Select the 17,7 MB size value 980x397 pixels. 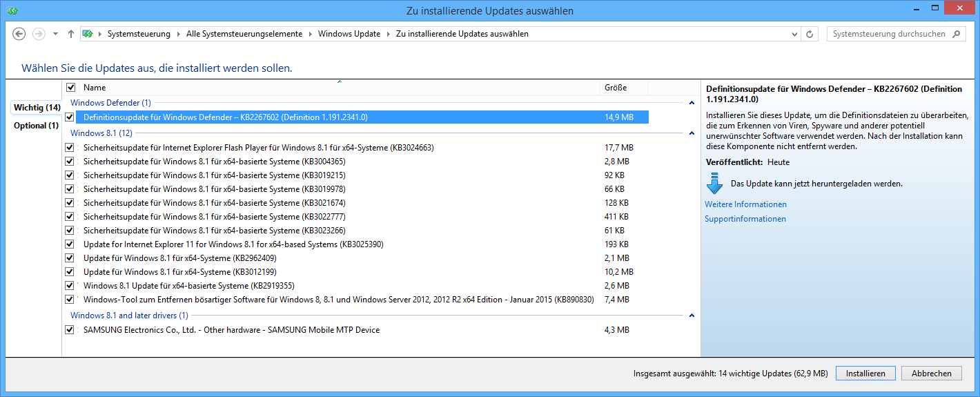pos(619,148)
